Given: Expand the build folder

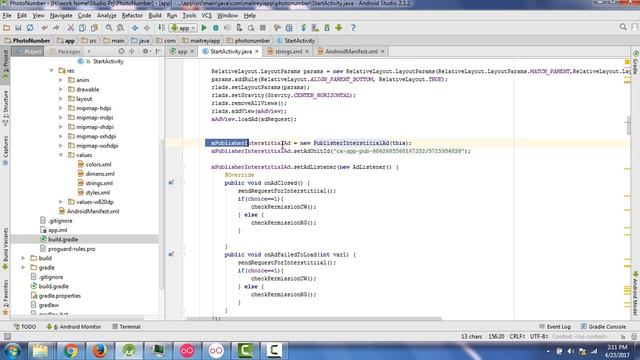Looking at the screenshot, I should [x=23, y=258].
